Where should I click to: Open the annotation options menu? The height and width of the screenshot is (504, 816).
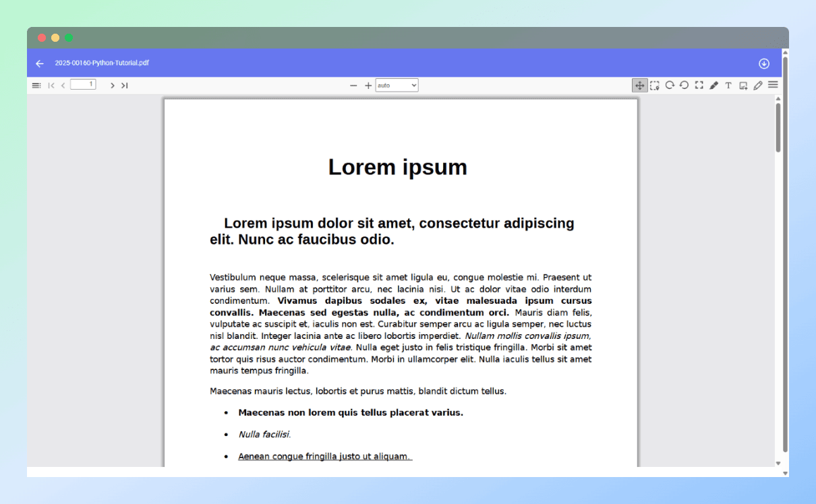point(773,85)
